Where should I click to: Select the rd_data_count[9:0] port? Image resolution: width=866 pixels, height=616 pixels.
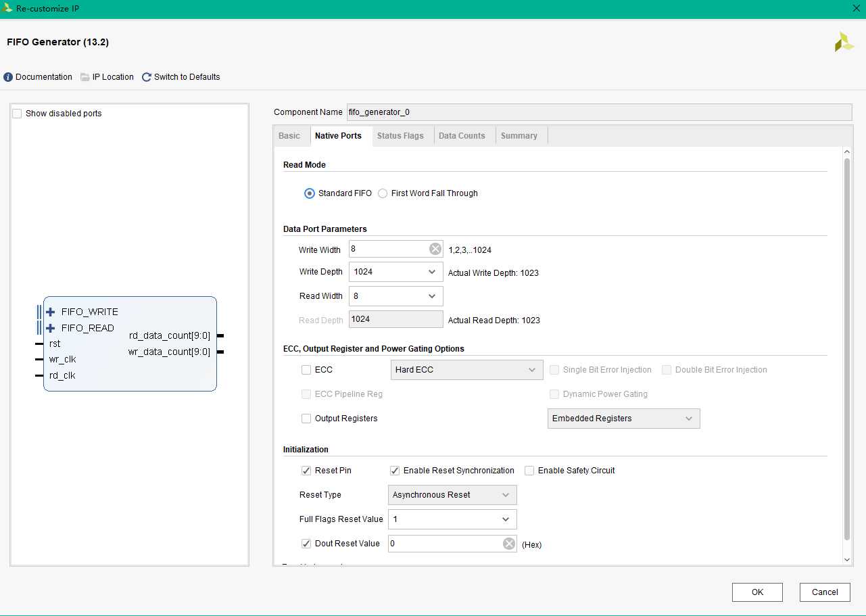169,335
